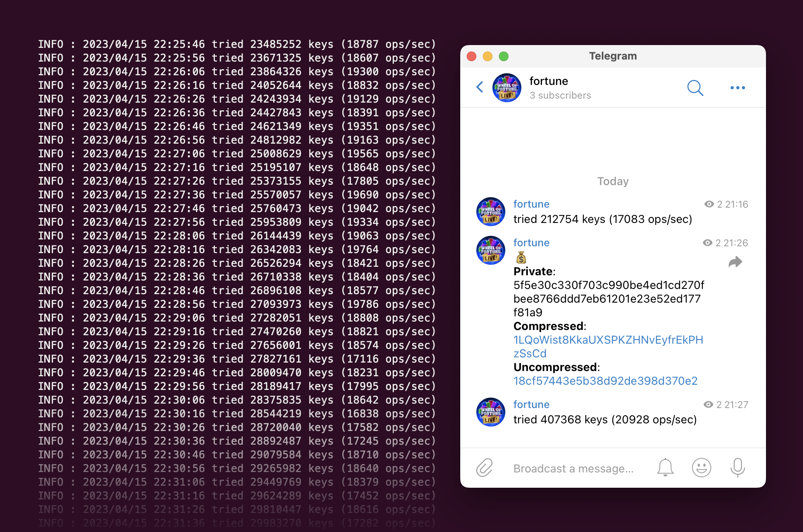Image resolution: width=803 pixels, height=532 pixels.
Task: Click the fortune channel back navigation arrow
Action: tap(480, 87)
